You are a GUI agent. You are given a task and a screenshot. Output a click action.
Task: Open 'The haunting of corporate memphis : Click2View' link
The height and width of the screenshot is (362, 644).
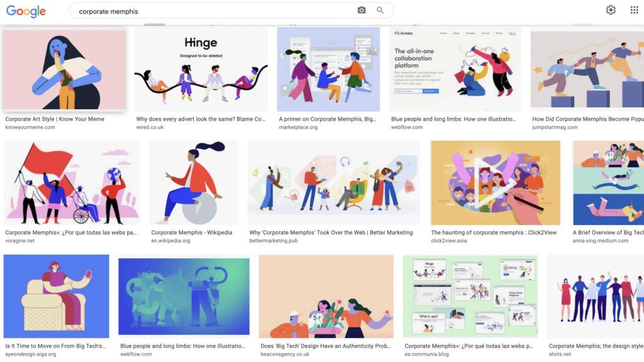click(x=494, y=233)
